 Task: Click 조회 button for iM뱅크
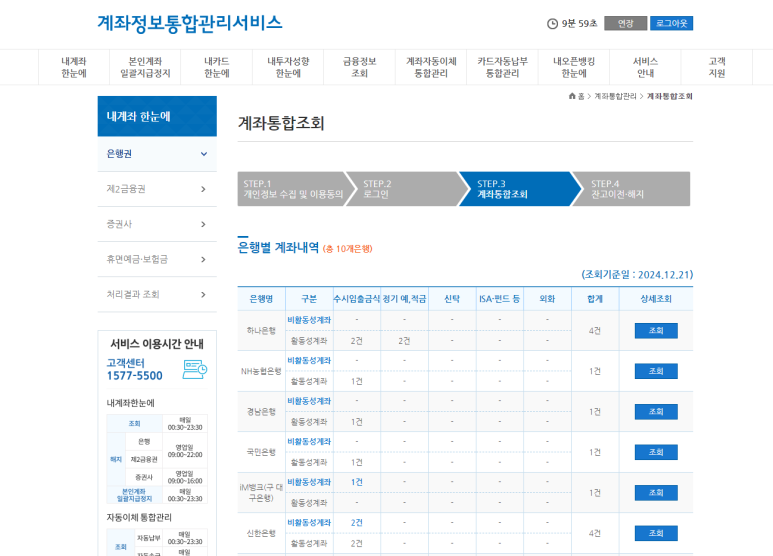pos(656,492)
